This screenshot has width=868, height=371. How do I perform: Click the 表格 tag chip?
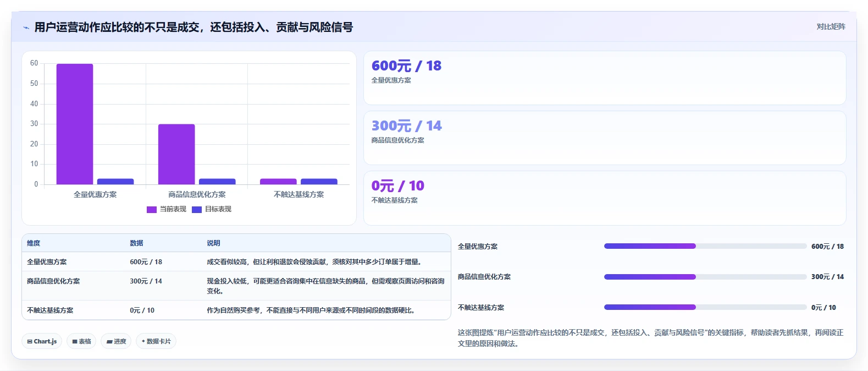81,341
